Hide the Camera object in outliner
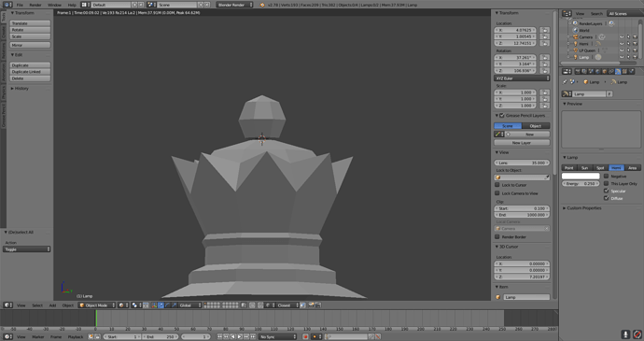This screenshot has height=341, width=644. pyautogui.click(x=622, y=37)
